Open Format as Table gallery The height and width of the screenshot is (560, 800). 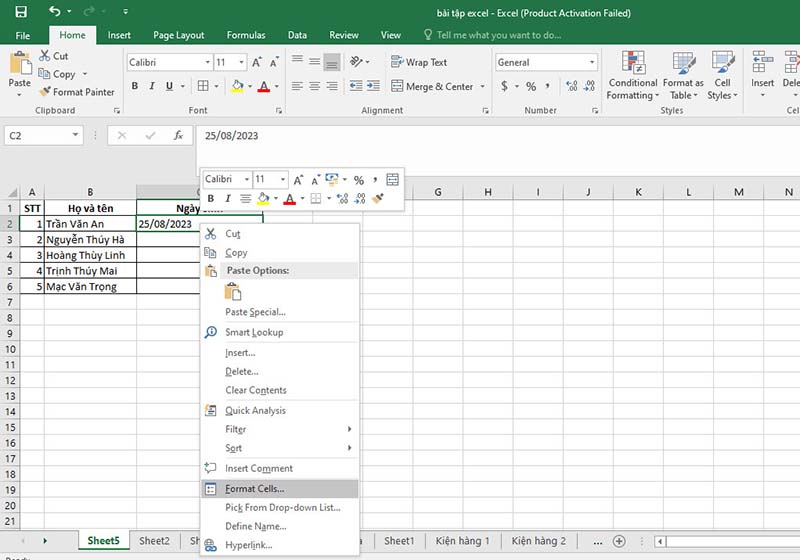pyautogui.click(x=683, y=75)
